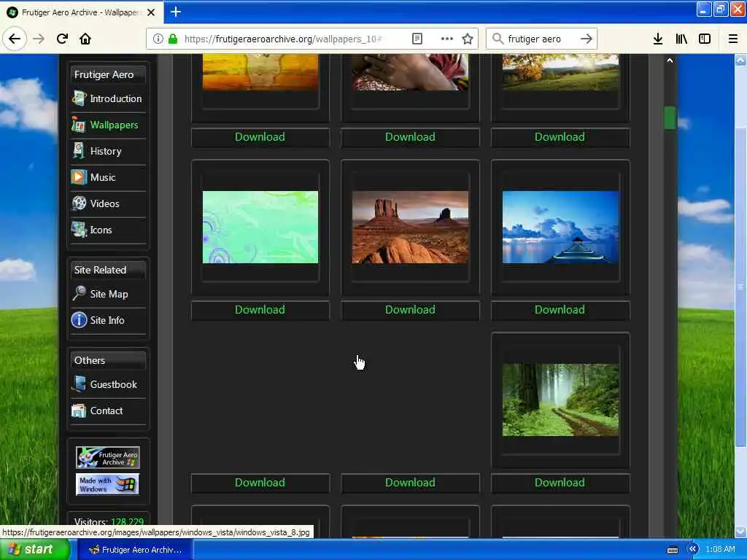Select the Frutiger Aero Archive browser tab

click(x=82, y=12)
